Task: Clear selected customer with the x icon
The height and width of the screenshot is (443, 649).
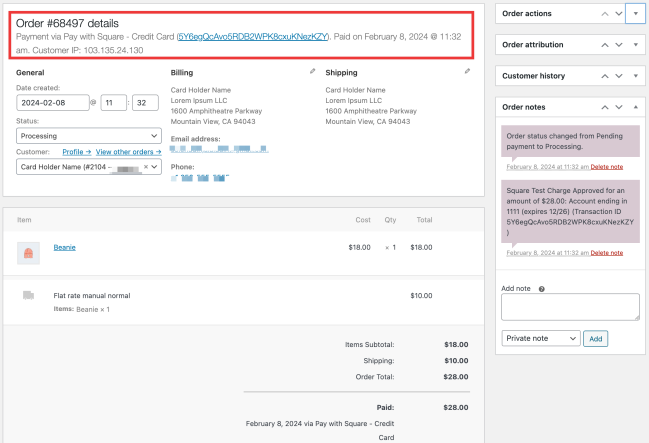Action: tap(146, 167)
